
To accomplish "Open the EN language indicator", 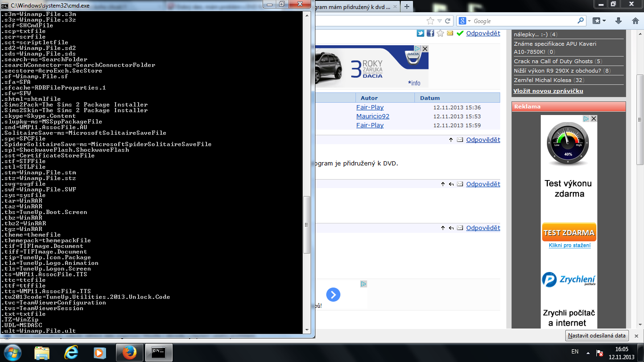I will point(575,352).
